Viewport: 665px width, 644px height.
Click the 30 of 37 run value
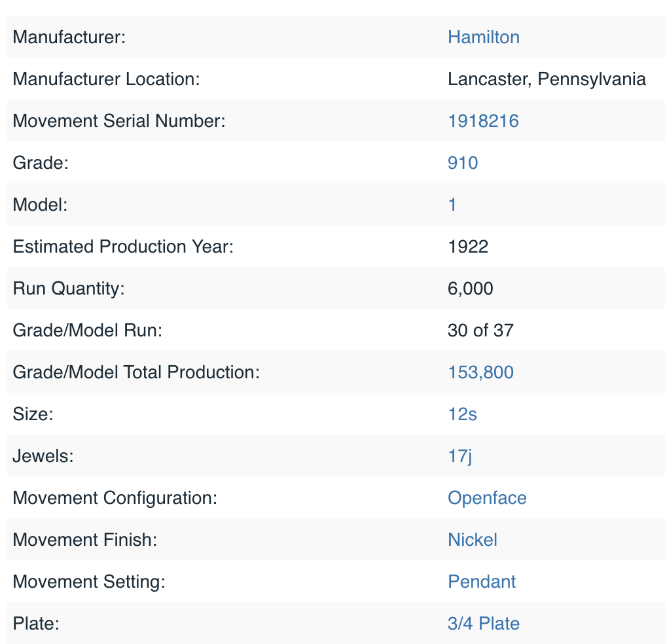pyautogui.click(x=480, y=331)
